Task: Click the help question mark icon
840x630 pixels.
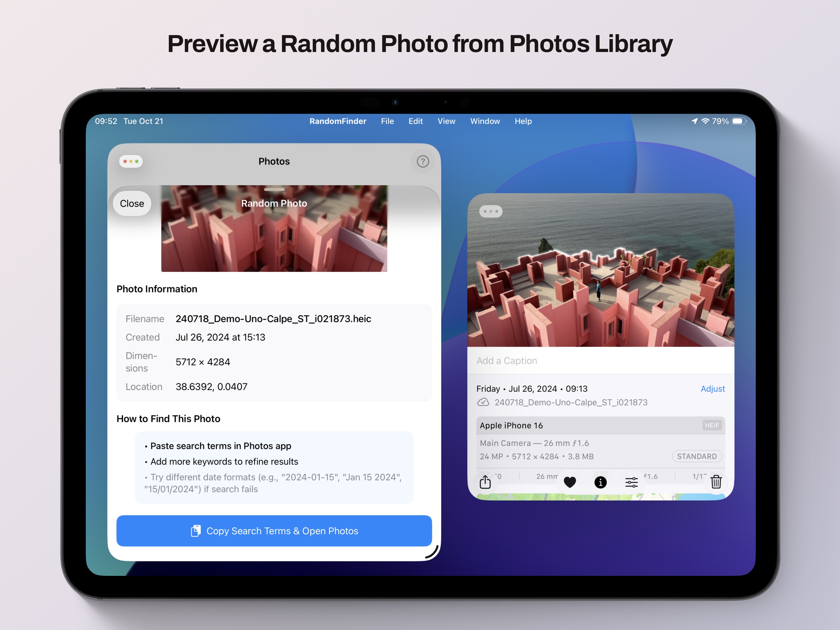Action: click(x=423, y=161)
